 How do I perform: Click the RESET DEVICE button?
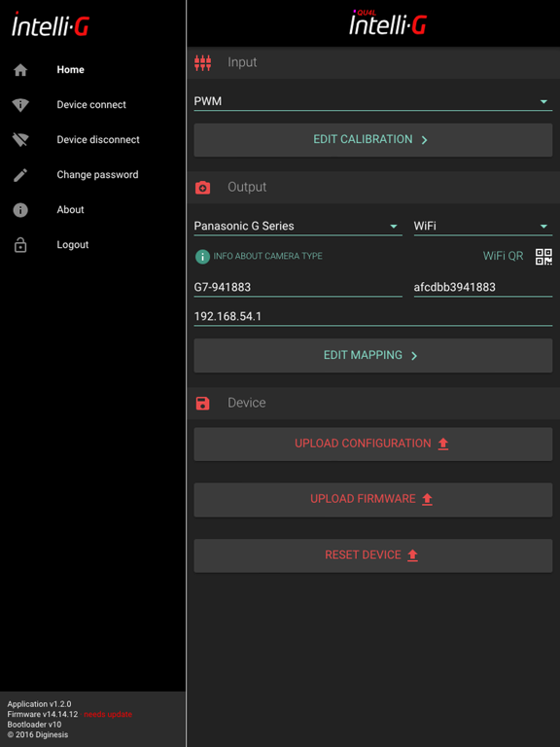373,555
